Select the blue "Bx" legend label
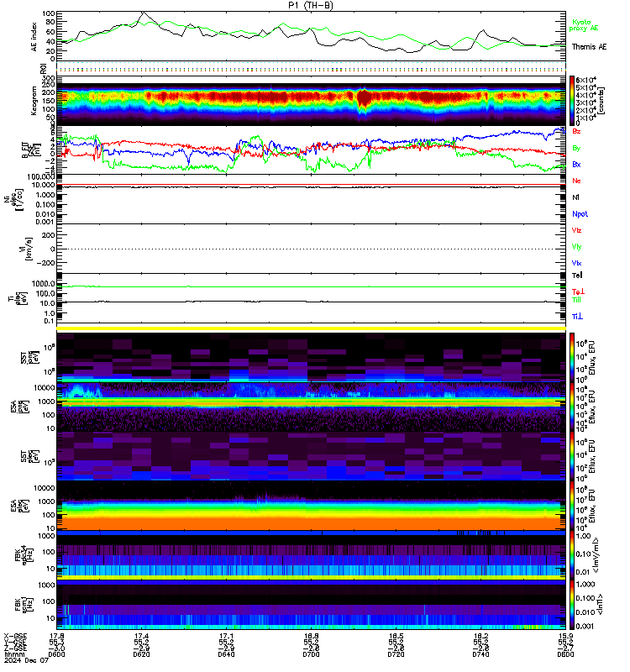Screen dimensions: 630x672 pyautogui.click(x=576, y=164)
